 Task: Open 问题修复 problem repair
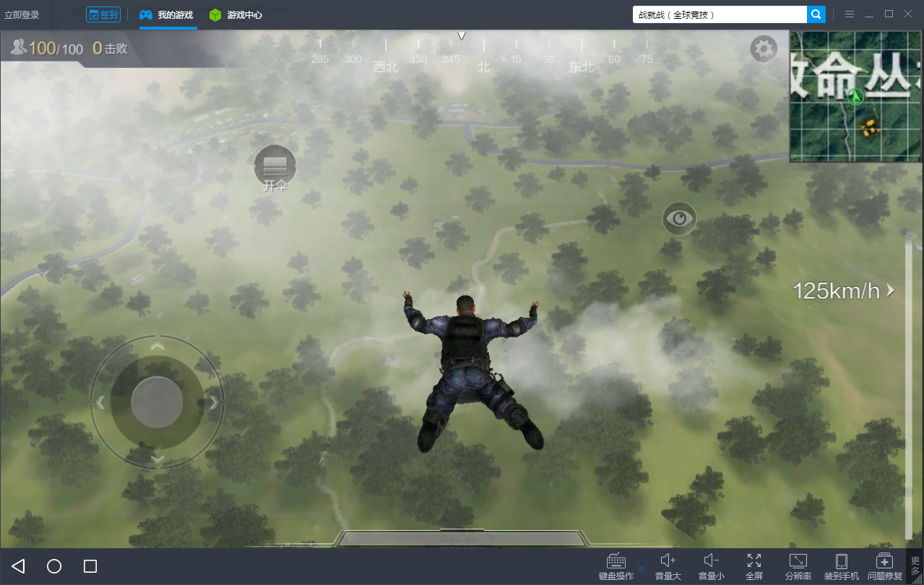pos(885,567)
